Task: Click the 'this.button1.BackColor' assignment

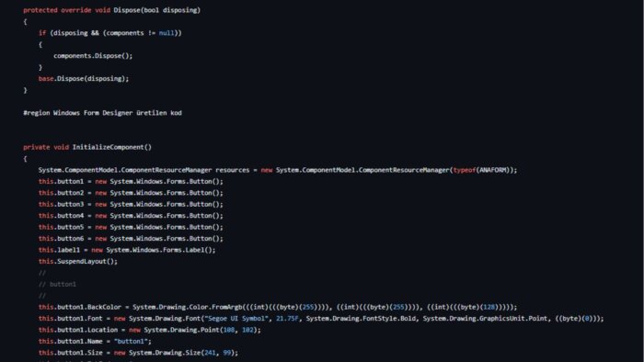Action: [278, 308]
